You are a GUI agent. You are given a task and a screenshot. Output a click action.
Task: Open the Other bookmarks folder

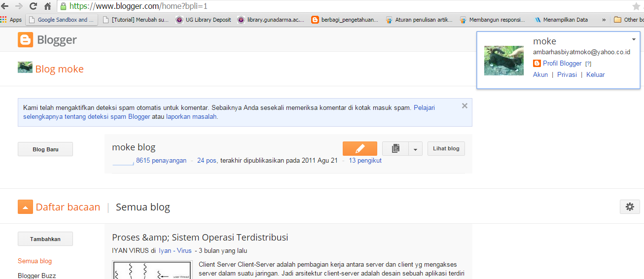click(x=629, y=20)
